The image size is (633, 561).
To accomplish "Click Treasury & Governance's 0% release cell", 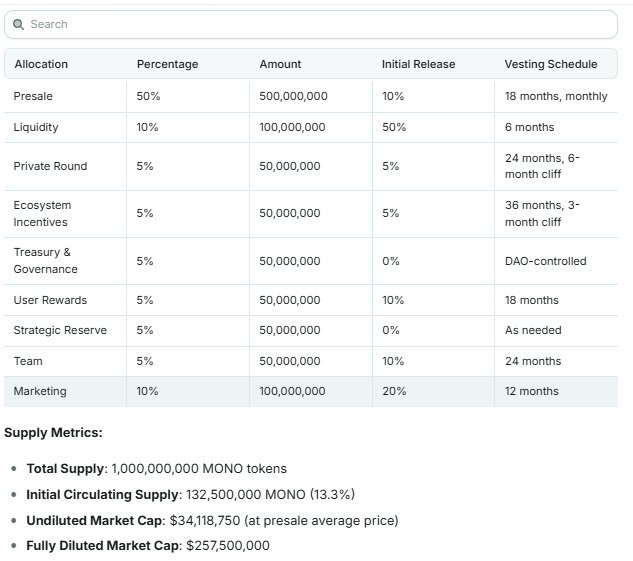I will [433, 261].
